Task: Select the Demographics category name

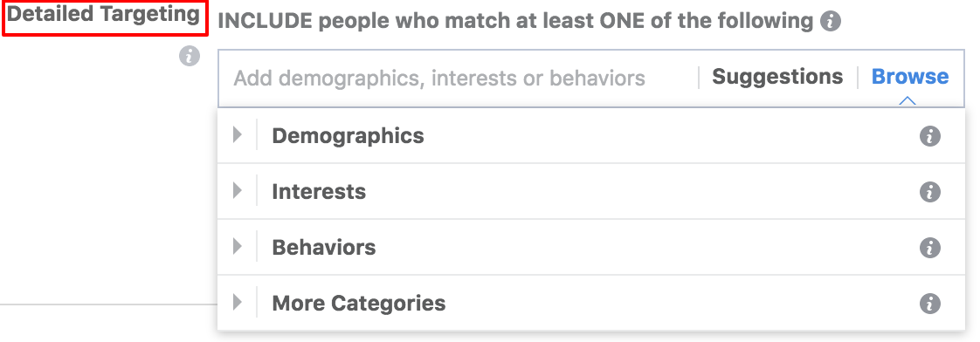Action: pyautogui.click(x=349, y=135)
